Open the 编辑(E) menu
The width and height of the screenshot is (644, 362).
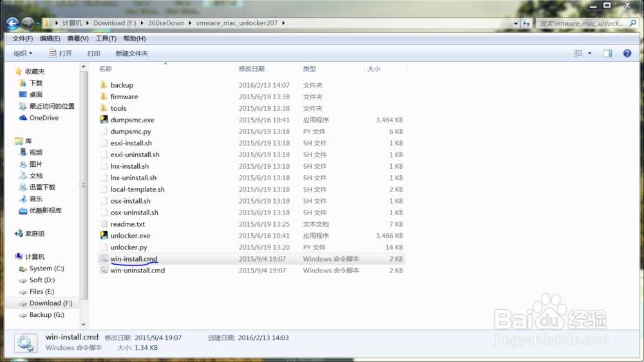pyautogui.click(x=50, y=38)
